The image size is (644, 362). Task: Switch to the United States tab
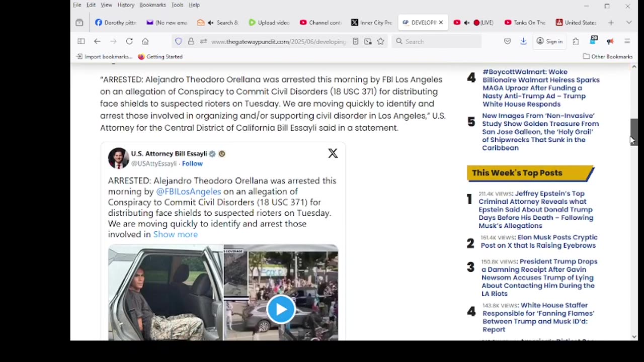(x=576, y=23)
